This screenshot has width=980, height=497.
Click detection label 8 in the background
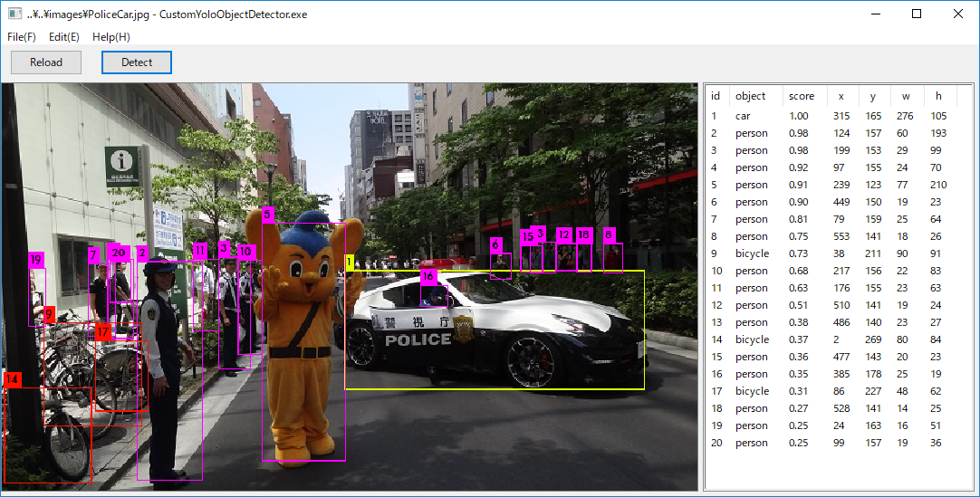pyautogui.click(x=610, y=235)
